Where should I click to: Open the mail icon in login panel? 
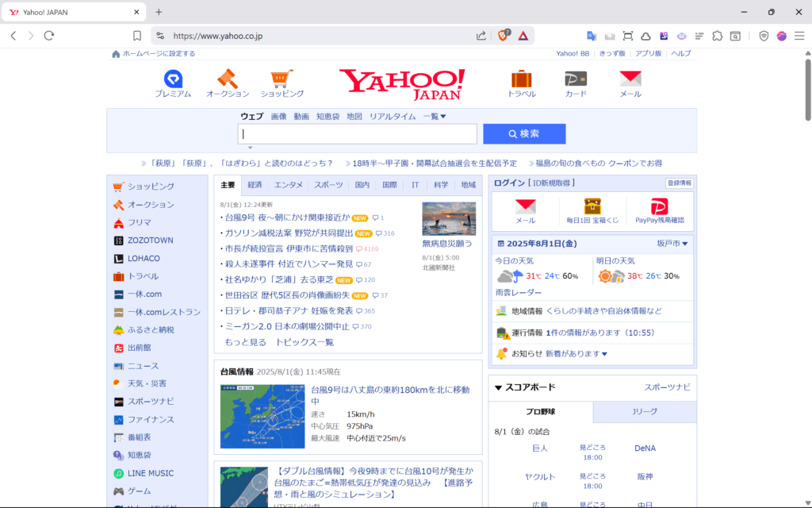[525, 211]
